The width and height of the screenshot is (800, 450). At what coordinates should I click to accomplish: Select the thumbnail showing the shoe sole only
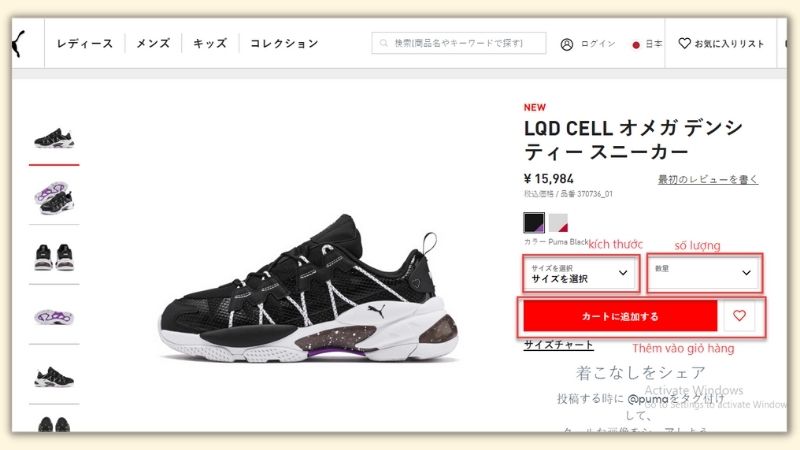54,317
